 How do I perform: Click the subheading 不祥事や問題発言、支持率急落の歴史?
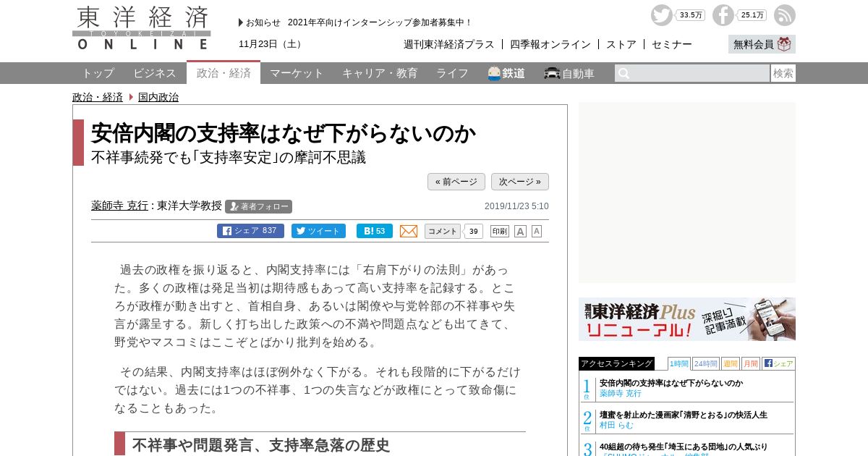pos(261,445)
